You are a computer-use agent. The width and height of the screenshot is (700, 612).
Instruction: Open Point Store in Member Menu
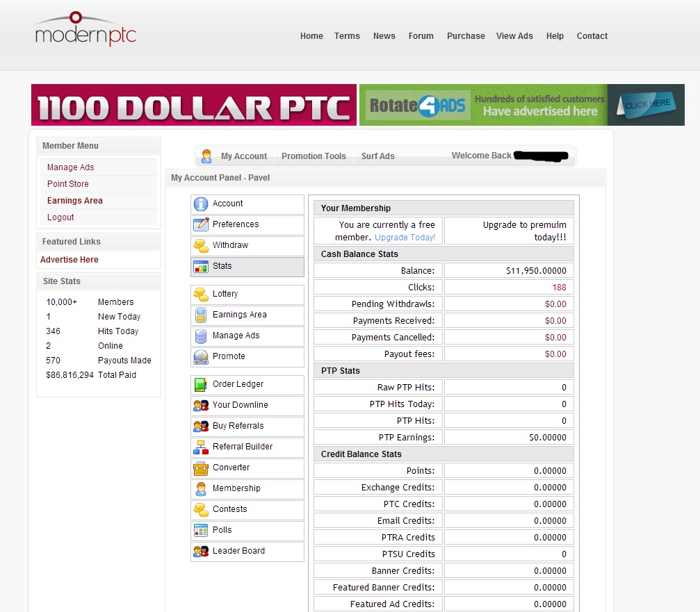pos(68,184)
